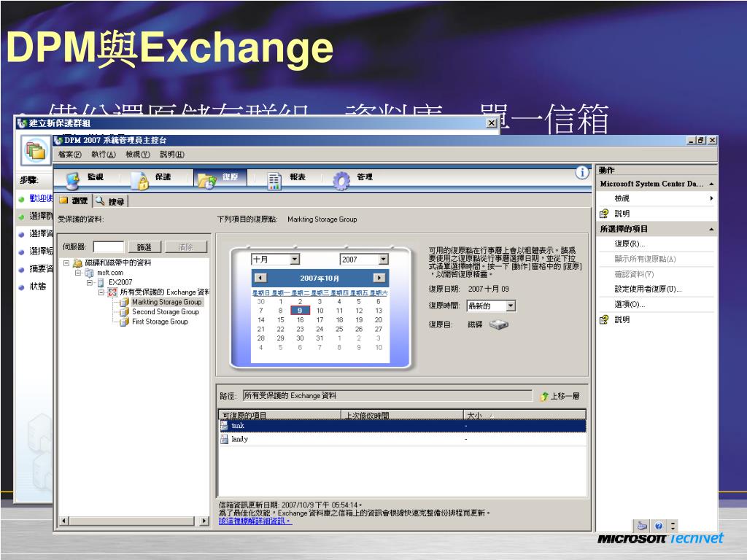Switch to the 搜尋 (Search) tab
Image resolution: width=747 pixels, height=560 pixels.
point(110,201)
